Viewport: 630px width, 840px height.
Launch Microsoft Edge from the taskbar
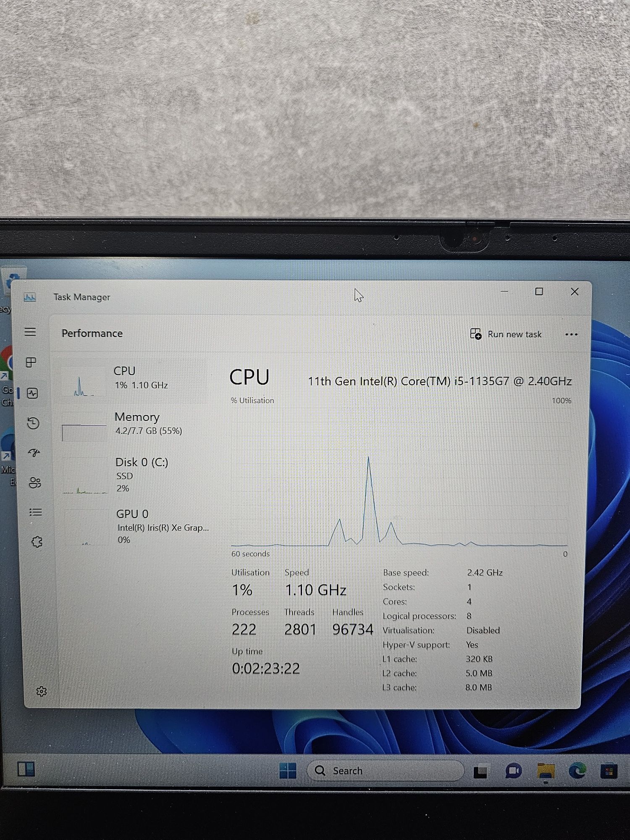(577, 771)
